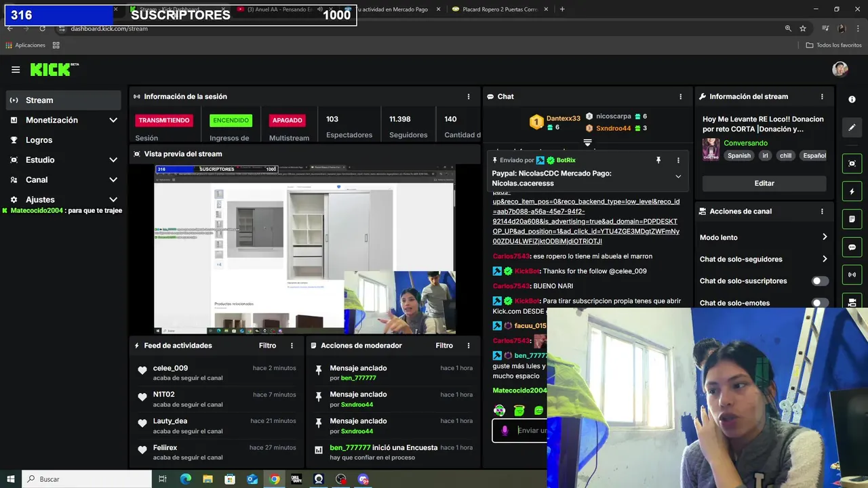This screenshot has width=868, height=488.
Task: Click ben_777777 under first Mensaje anclado
Action: click(358, 378)
